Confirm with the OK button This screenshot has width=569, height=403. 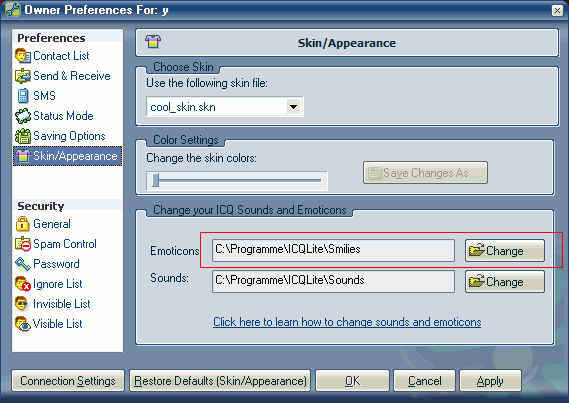(x=352, y=381)
